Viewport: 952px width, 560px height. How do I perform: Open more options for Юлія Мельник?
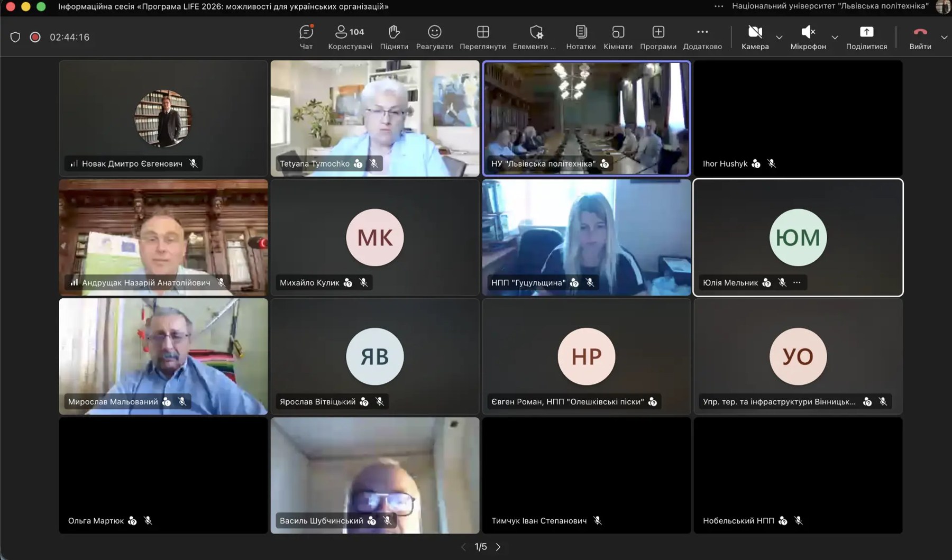tap(797, 282)
